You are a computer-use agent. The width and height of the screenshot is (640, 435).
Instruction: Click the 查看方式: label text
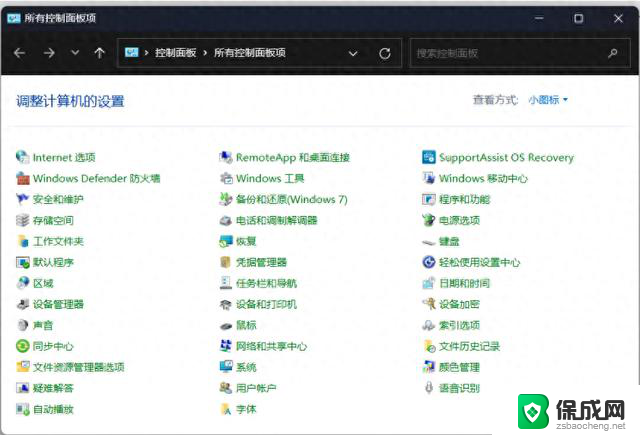[x=496, y=100]
